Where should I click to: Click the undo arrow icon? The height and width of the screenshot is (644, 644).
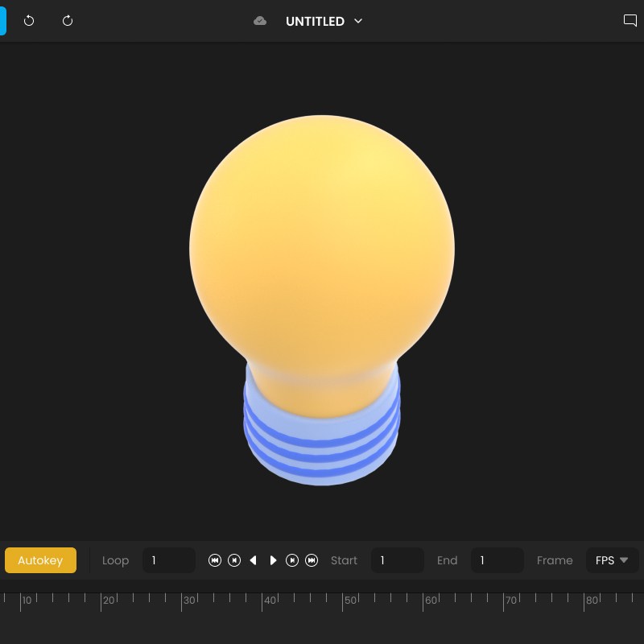[x=29, y=21]
